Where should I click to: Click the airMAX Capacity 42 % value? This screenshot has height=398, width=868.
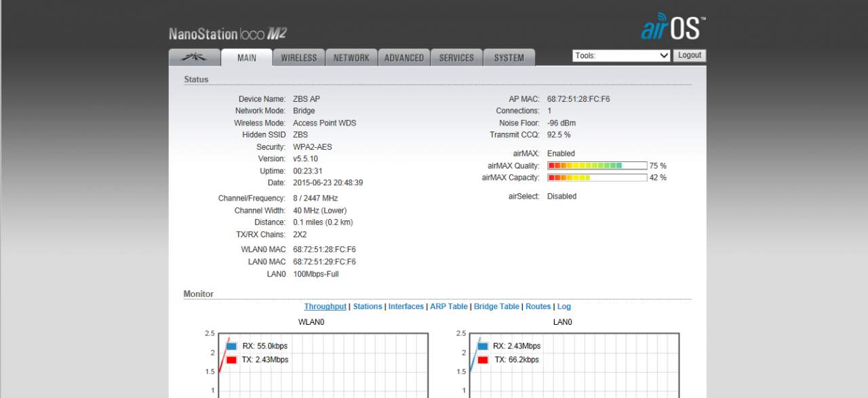click(x=658, y=178)
